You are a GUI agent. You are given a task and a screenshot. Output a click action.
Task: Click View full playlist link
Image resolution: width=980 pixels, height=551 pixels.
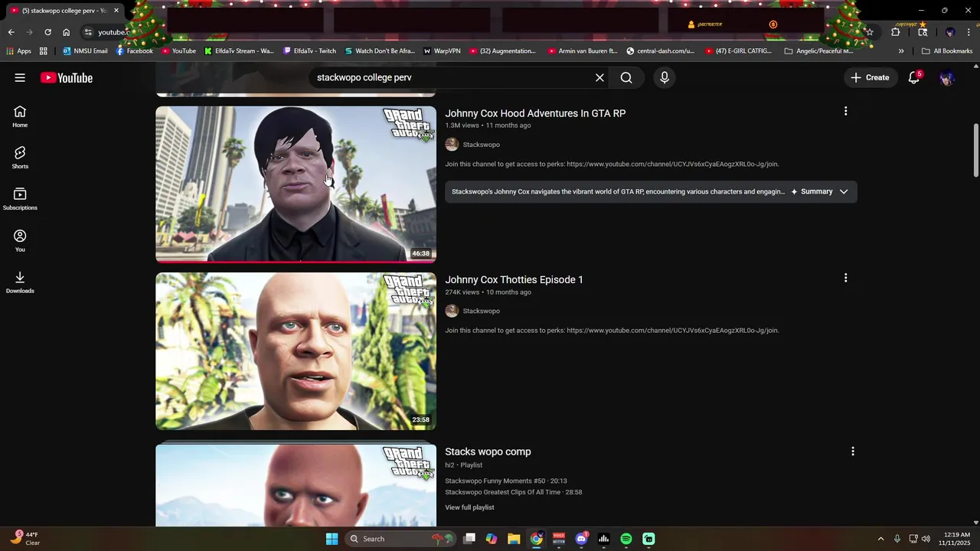(469, 507)
